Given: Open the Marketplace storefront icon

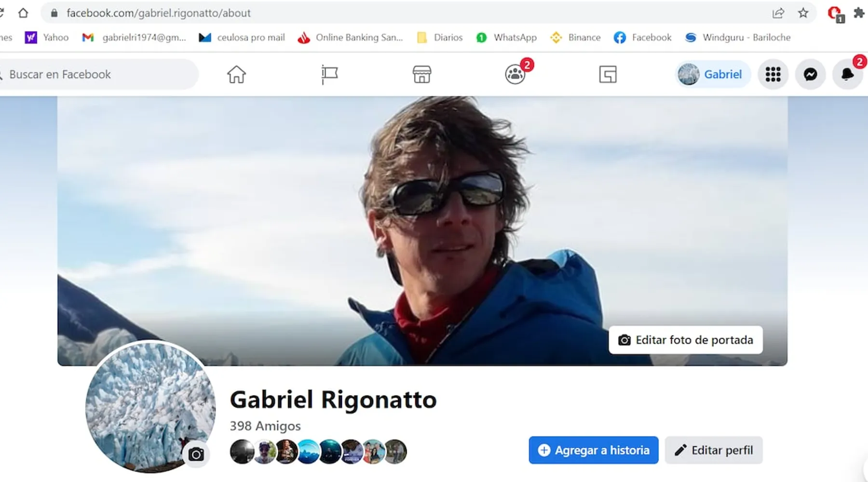Looking at the screenshot, I should point(422,75).
